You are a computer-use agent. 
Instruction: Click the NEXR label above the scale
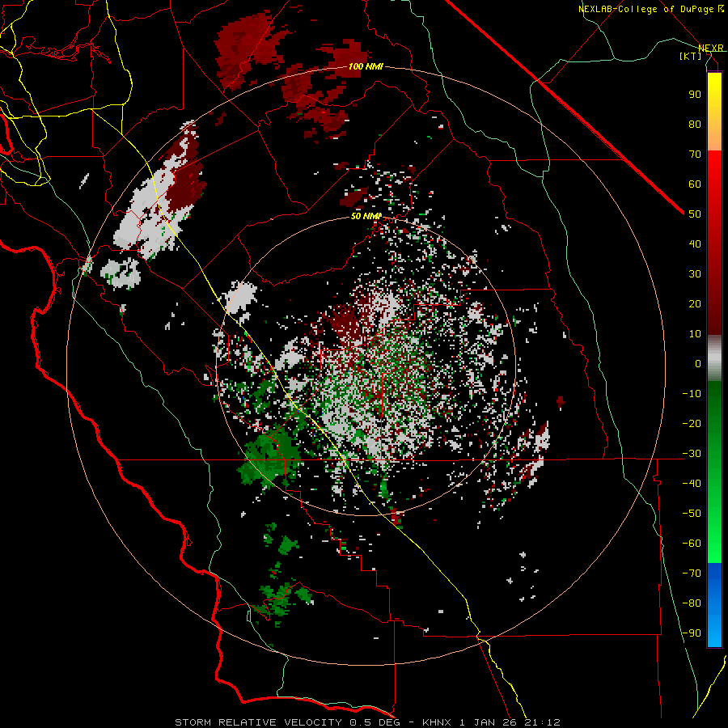(x=711, y=49)
